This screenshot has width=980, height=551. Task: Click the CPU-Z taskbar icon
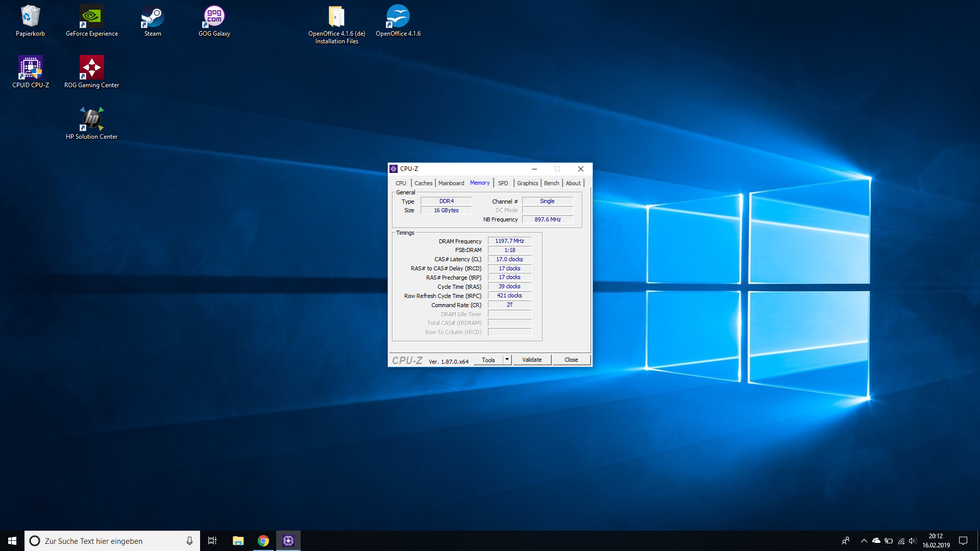288,541
